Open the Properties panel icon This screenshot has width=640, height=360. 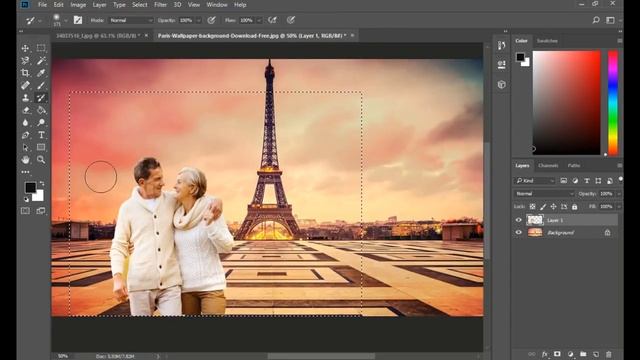click(x=502, y=64)
